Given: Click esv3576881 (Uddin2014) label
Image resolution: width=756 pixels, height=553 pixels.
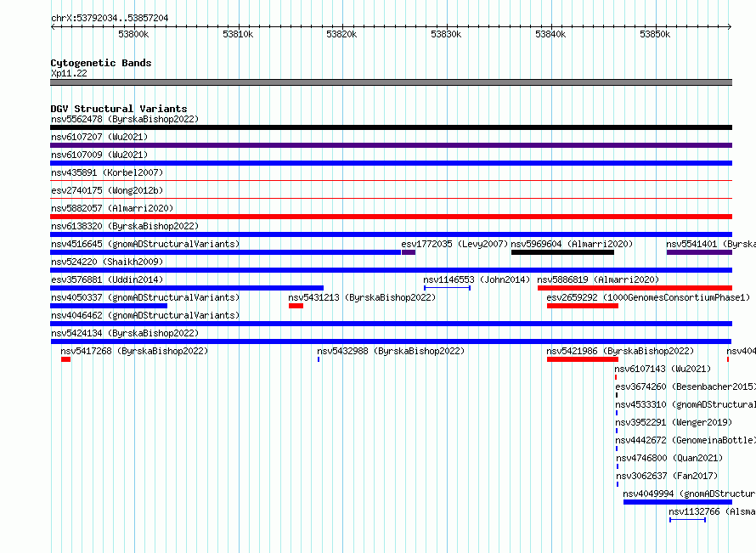Looking at the screenshot, I should [107, 279].
